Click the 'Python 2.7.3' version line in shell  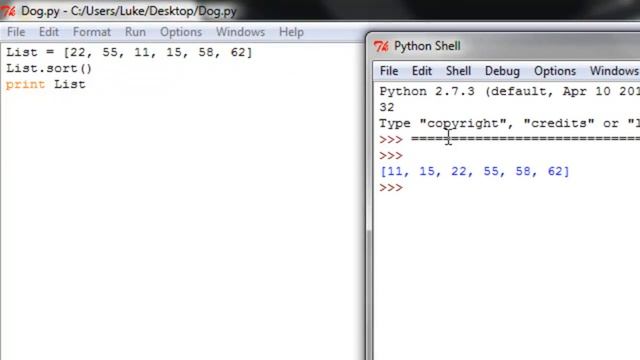coord(509,91)
